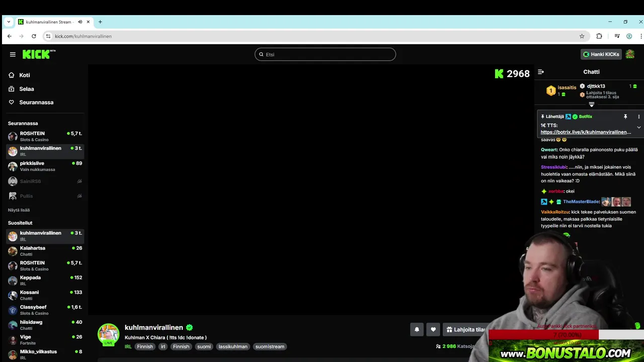Select offline channel SainiRSB
The width and height of the screenshot is (644, 362).
(45, 181)
